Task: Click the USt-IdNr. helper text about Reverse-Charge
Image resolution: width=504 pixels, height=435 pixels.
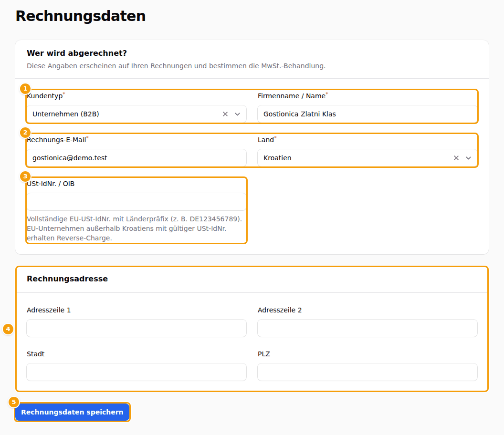Action: tap(135, 228)
